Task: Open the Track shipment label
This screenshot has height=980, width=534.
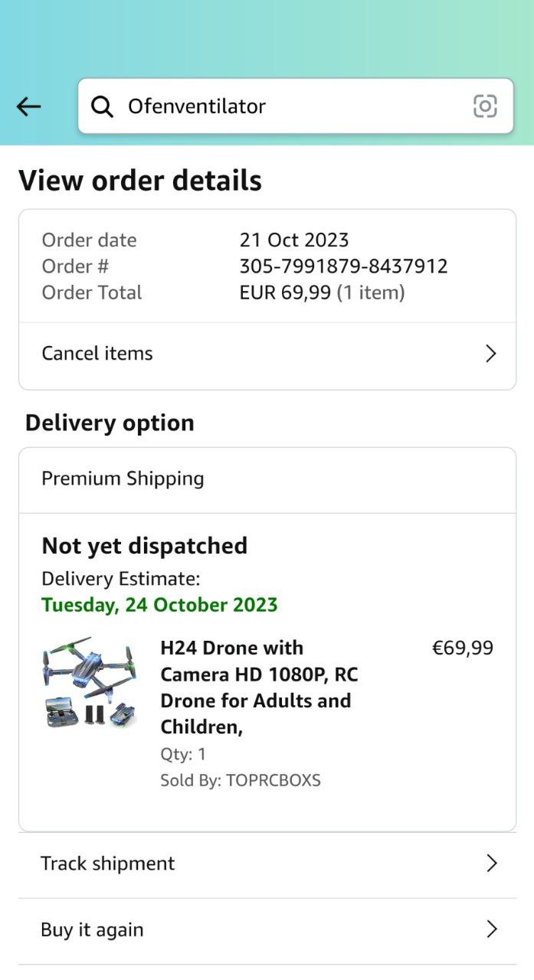Action: (x=108, y=864)
